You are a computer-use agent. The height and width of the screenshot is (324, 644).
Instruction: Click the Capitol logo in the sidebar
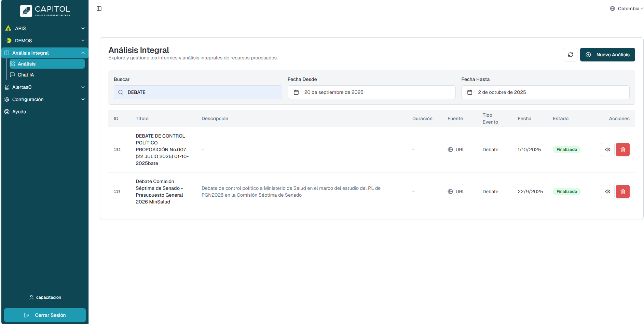tap(44, 11)
